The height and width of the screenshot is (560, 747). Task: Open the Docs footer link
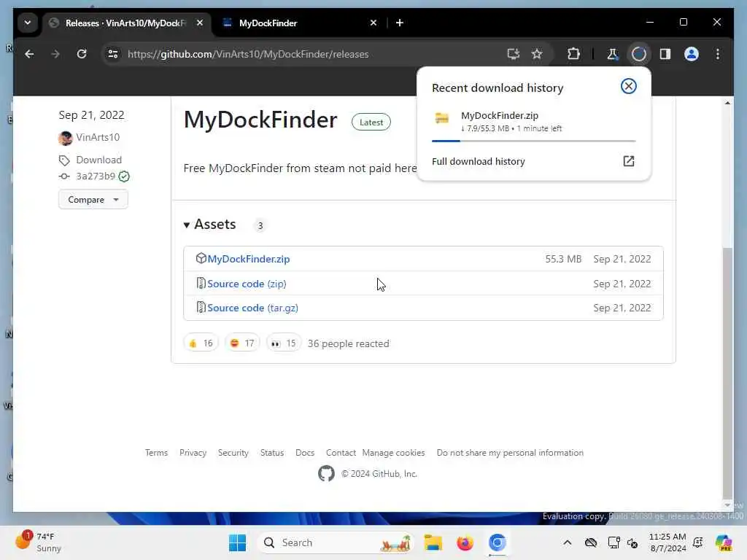[305, 453]
